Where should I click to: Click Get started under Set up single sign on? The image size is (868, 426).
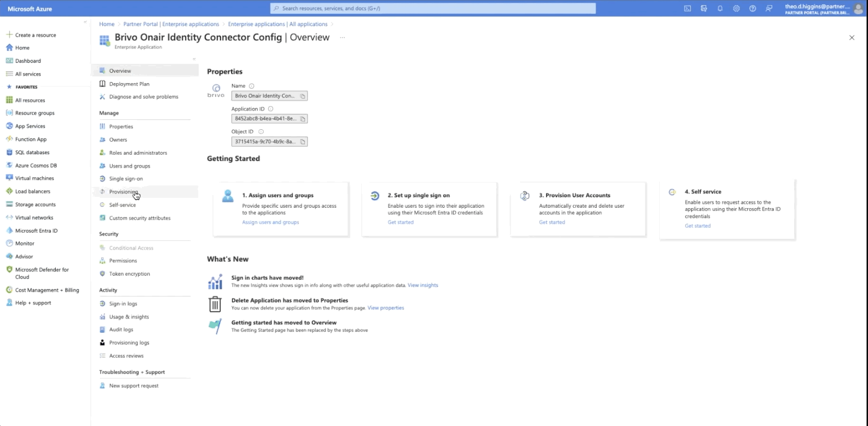tap(401, 223)
